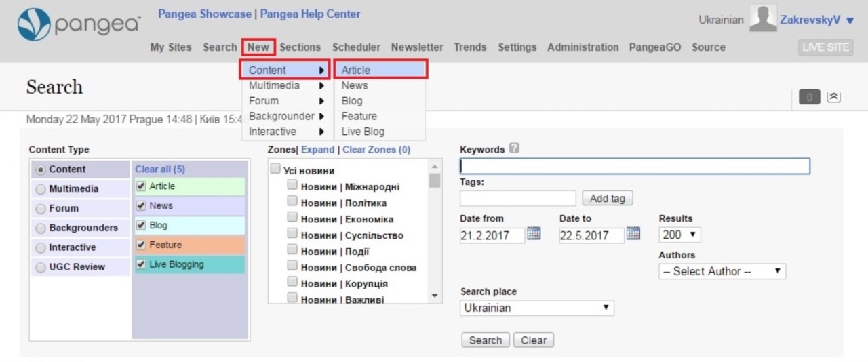Choose Blog from the Content submenu
The width and height of the screenshot is (868, 362).
(x=380, y=101)
